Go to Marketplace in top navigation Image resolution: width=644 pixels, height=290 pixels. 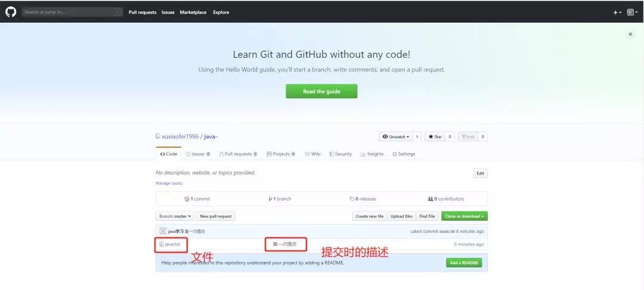193,13
